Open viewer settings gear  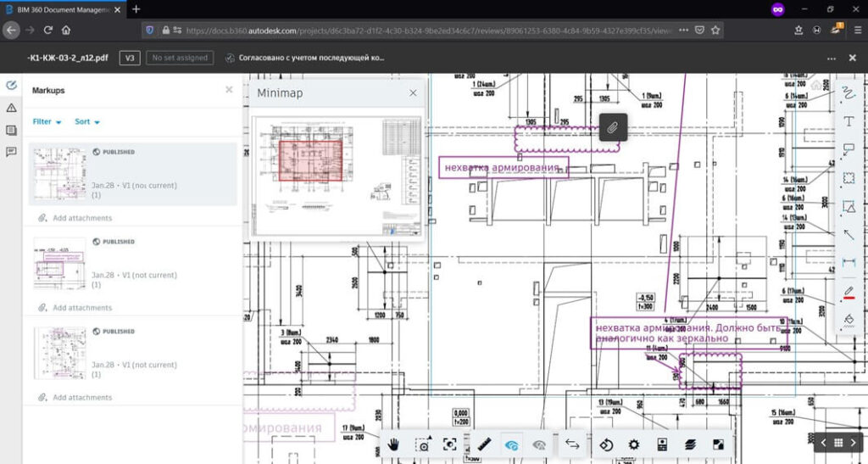[x=634, y=444]
